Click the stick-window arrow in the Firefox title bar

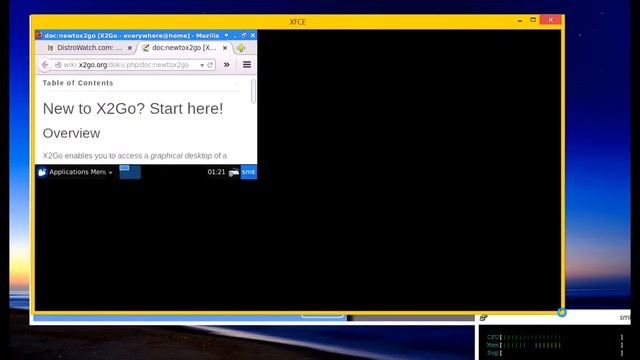pyautogui.click(x=226, y=36)
